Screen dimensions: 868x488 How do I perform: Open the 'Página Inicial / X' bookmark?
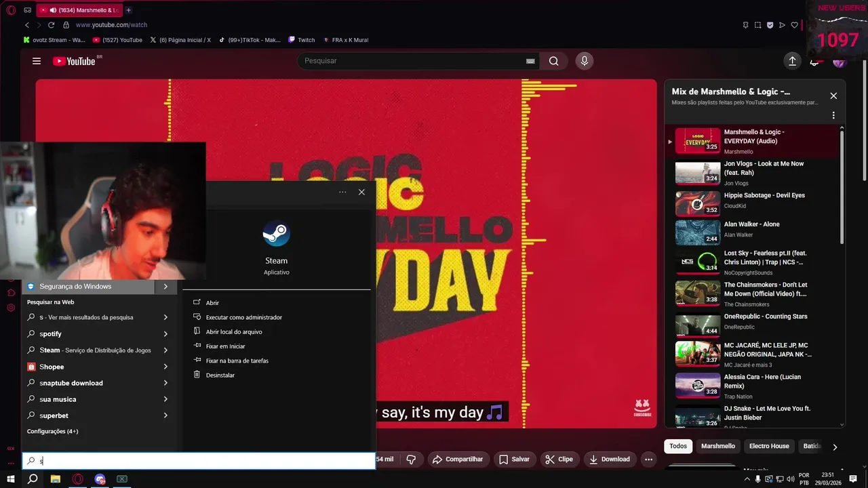180,40
